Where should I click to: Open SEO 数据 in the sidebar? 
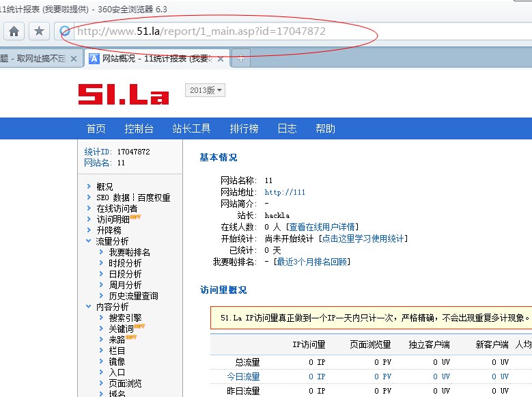pyautogui.click(x=113, y=197)
